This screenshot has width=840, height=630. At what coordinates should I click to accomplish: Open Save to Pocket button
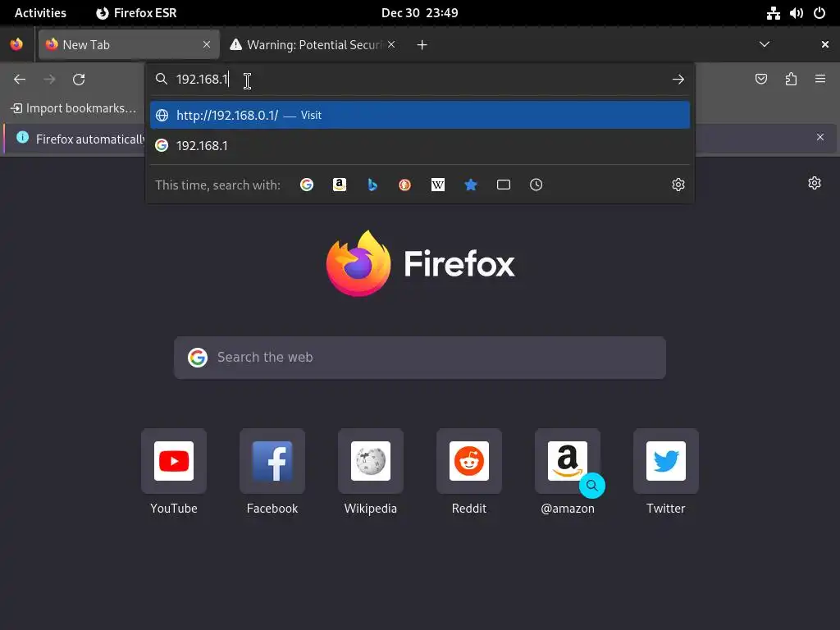[760, 80]
